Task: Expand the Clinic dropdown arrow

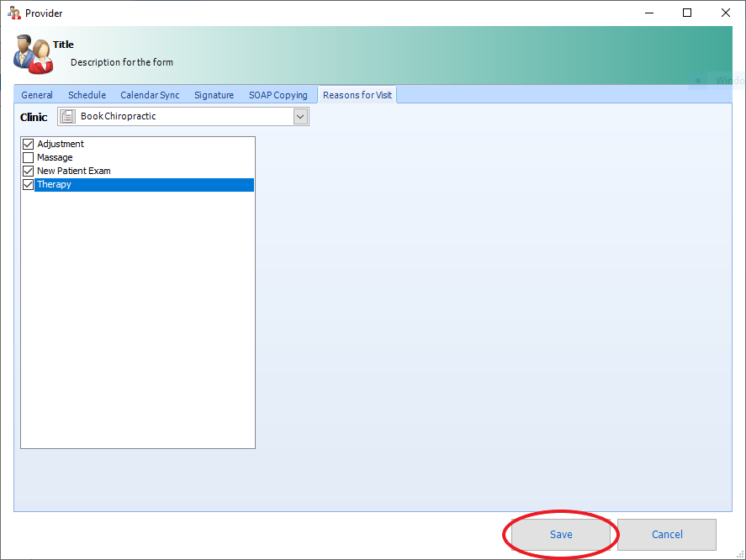Action: [301, 117]
